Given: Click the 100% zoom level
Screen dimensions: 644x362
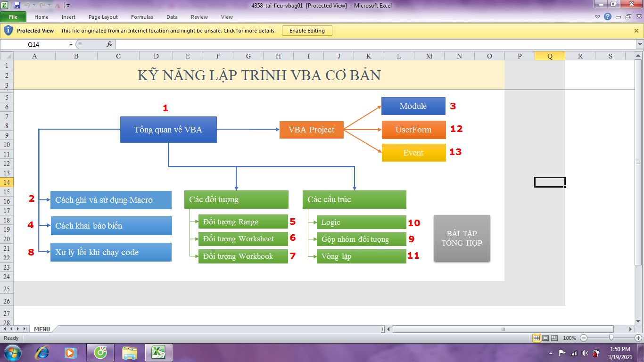Looking at the screenshot, I should [x=570, y=338].
